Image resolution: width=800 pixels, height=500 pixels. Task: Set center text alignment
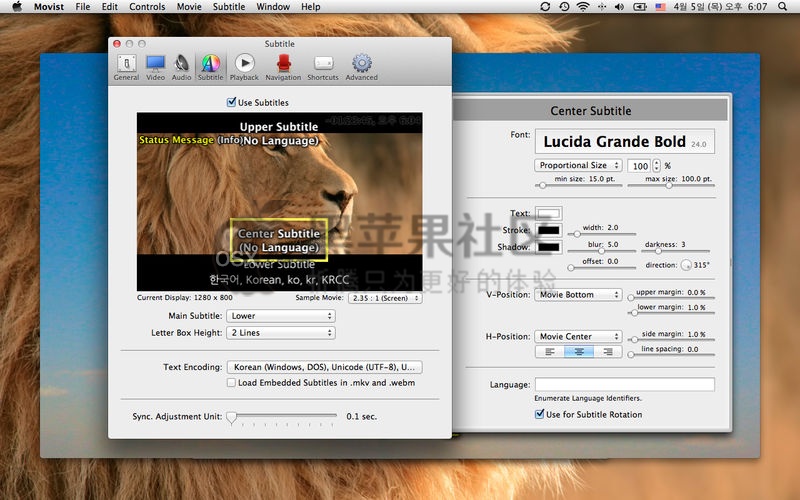coord(579,352)
